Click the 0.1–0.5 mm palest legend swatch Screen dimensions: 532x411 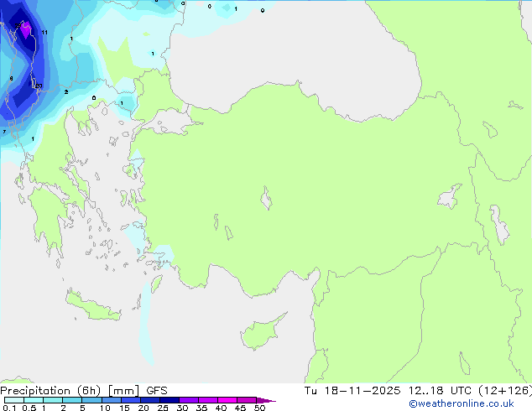click(x=14, y=400)
